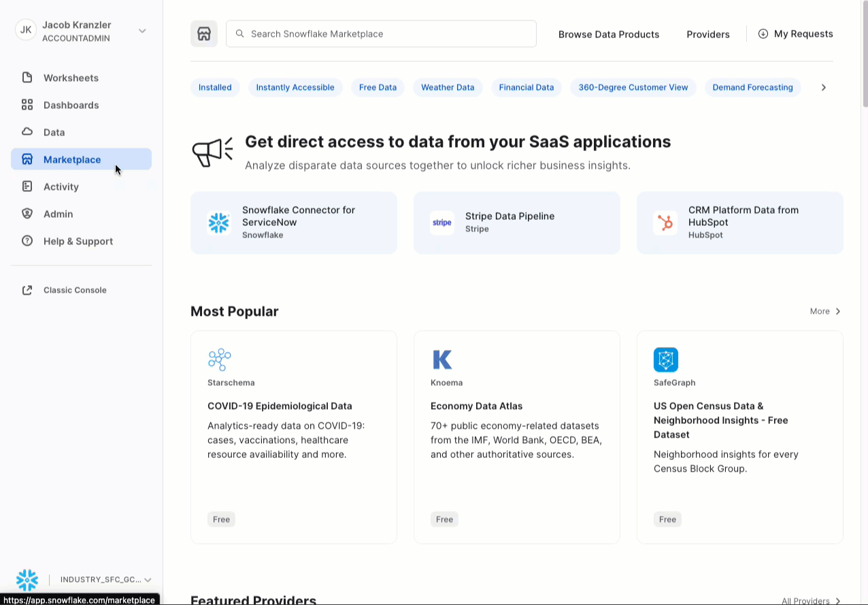Toggle the Installed filter chip
Image resolution: width=868 pixels, height=605 pixels.
tap(215, 87)
